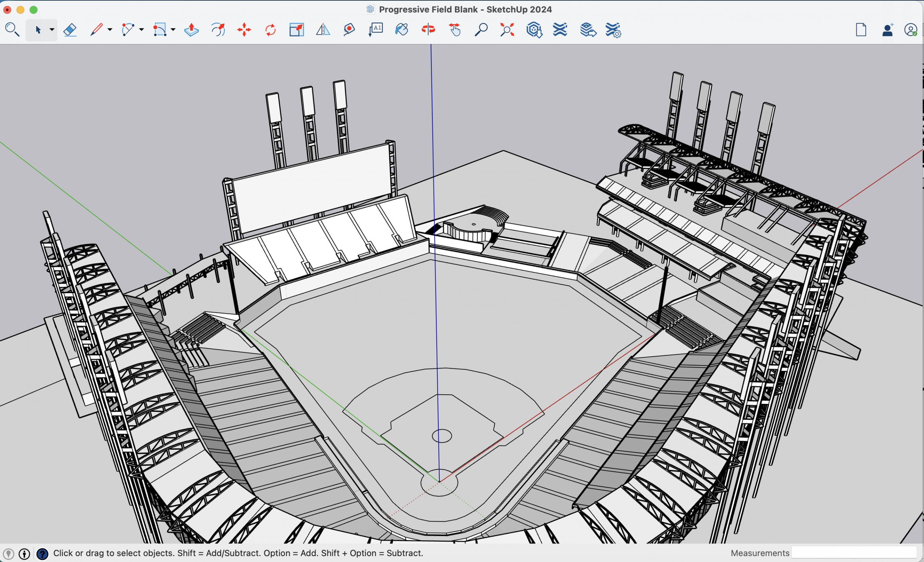Select the Orbit tool

(x=428, y=29)
